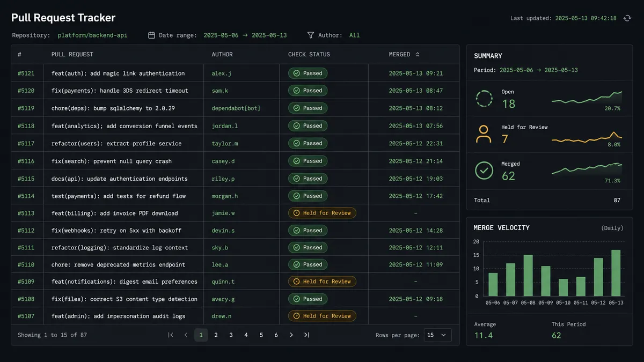Click the This Period value 62
Screen dimensions: 644x362
pos(557,335)
